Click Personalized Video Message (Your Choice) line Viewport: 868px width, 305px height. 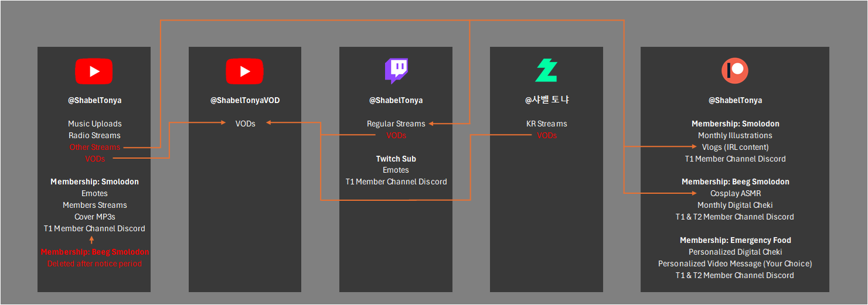tap(735, 263)
